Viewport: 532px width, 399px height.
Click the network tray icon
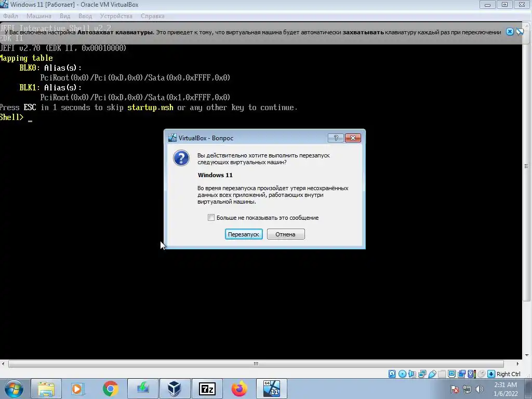click(x=467, y=389)
